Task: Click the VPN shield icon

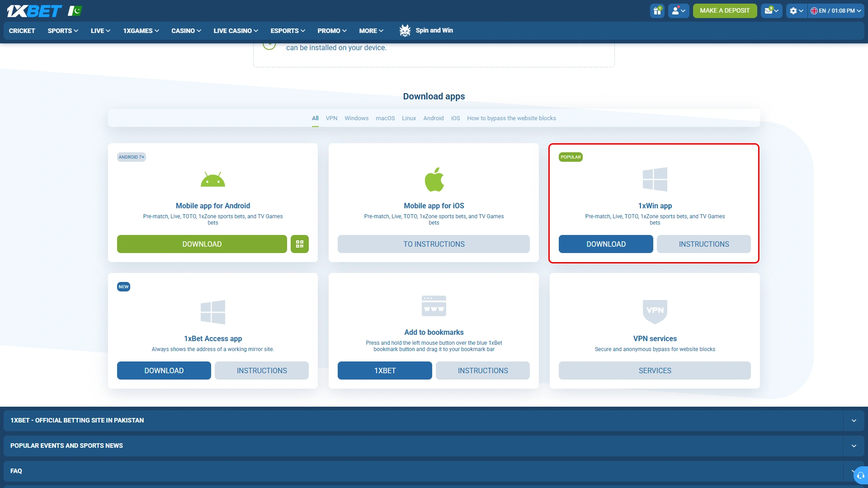Action: coord(655,312)
